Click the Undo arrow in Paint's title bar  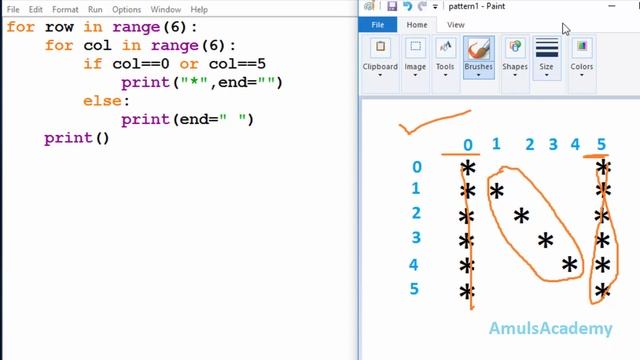(x=407, y=6)
